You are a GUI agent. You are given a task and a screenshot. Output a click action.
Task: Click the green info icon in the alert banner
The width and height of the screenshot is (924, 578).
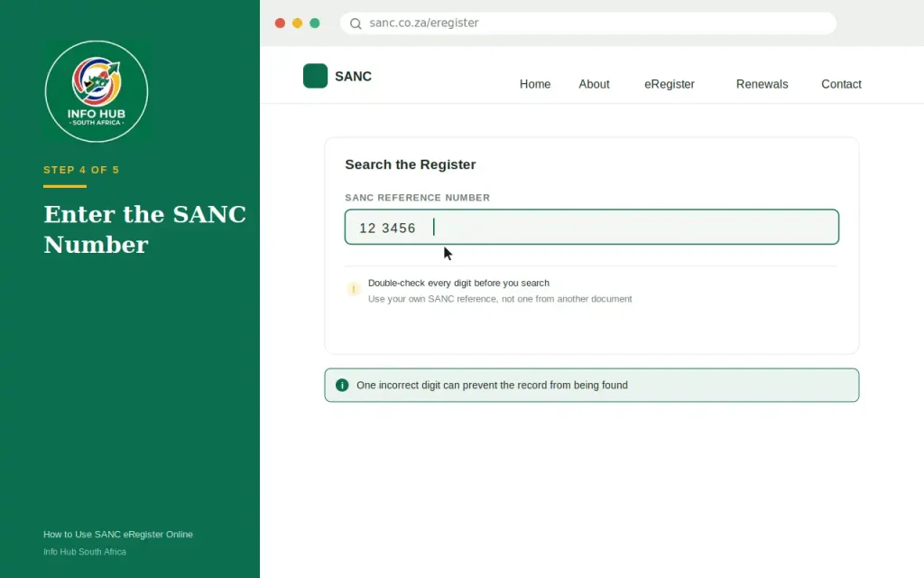click(342, 385)
